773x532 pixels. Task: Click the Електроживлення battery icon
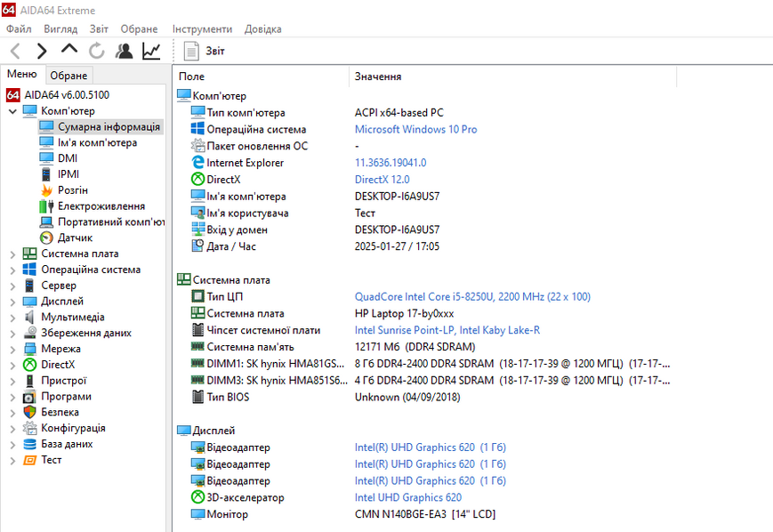tap(46, 206)
